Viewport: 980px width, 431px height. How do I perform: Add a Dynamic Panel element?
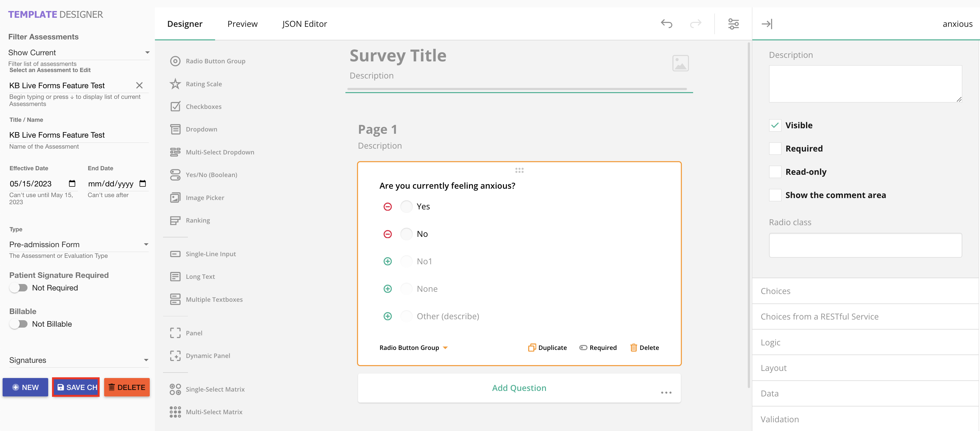click(x=208, y=355)
